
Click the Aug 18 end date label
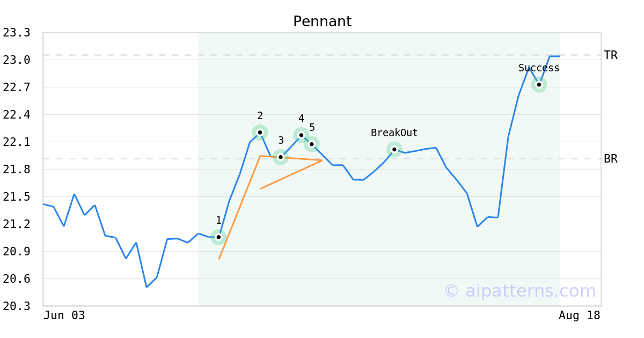[580, 315]
